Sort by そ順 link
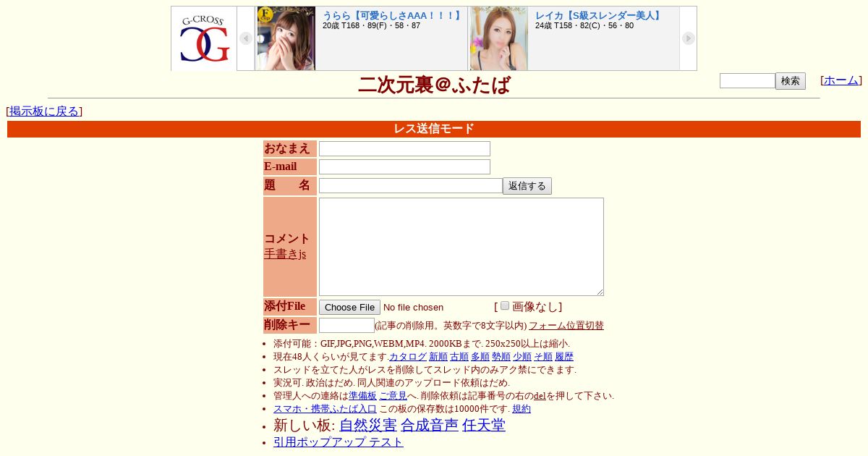Image resolution: width=868 pixels, height=456 pixels. tap(543, 357)
